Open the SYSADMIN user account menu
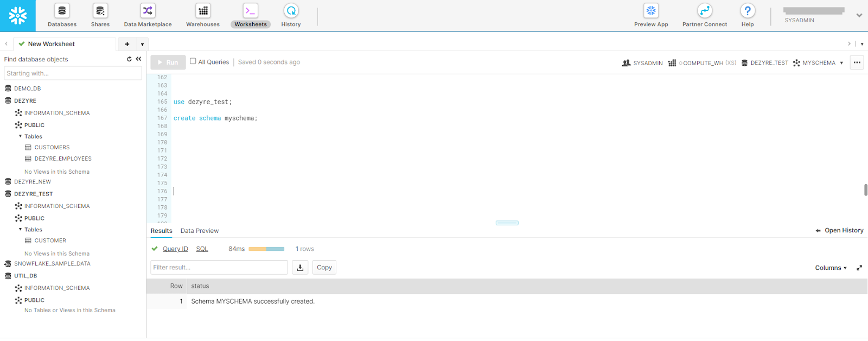Image resolution: width=868 pixels, height=341 pixels. 859,15
